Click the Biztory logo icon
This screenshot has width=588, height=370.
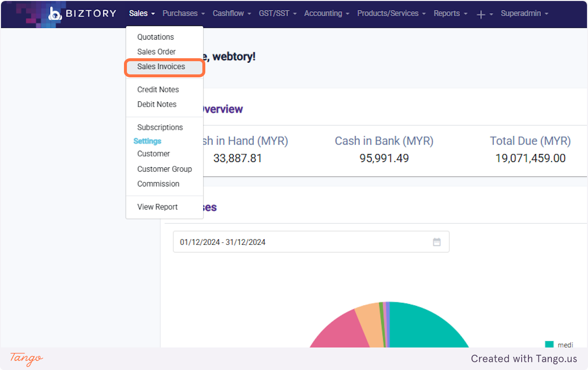55,14
